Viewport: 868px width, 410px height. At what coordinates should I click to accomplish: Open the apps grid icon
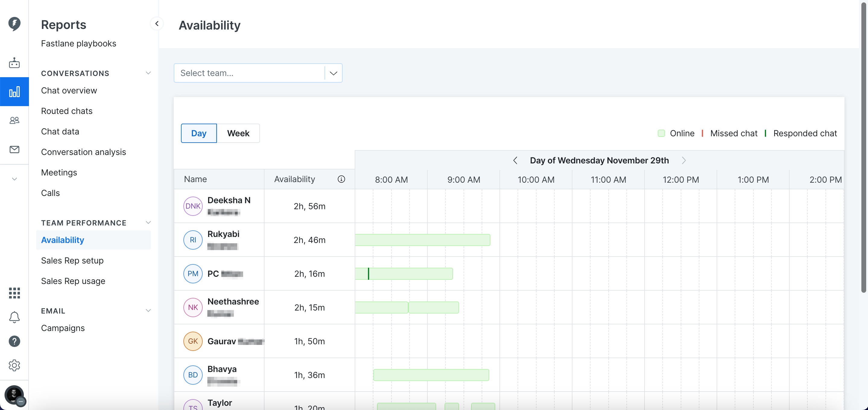click(x=14, y=293)
